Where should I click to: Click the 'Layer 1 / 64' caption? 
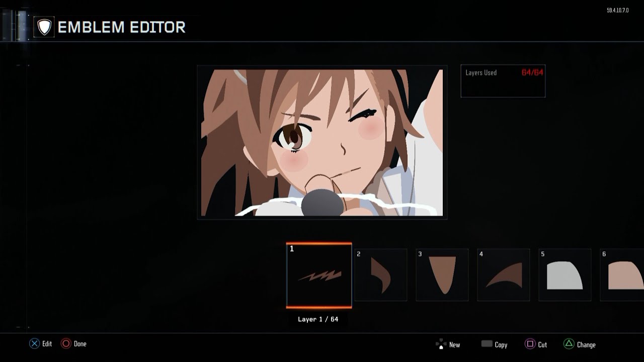point(318,319)
